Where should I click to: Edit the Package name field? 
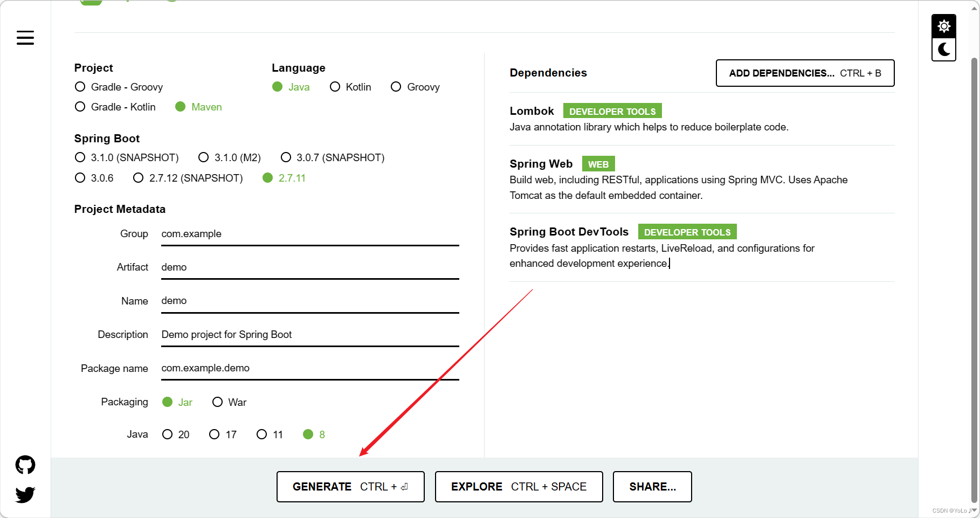[x=310, y=368]
